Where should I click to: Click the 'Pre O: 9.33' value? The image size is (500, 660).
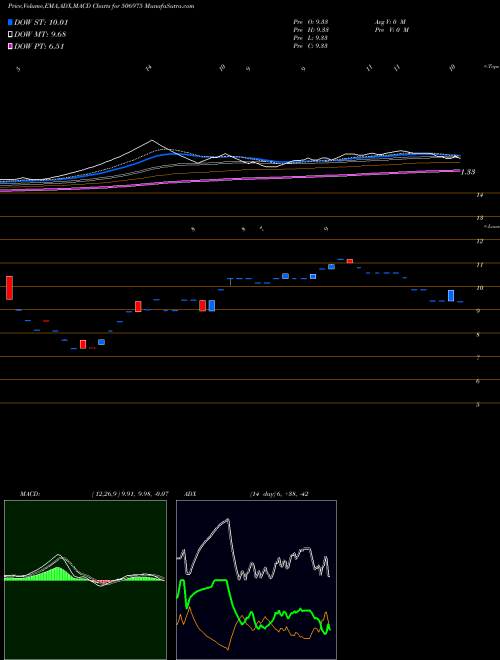point(311,22)
